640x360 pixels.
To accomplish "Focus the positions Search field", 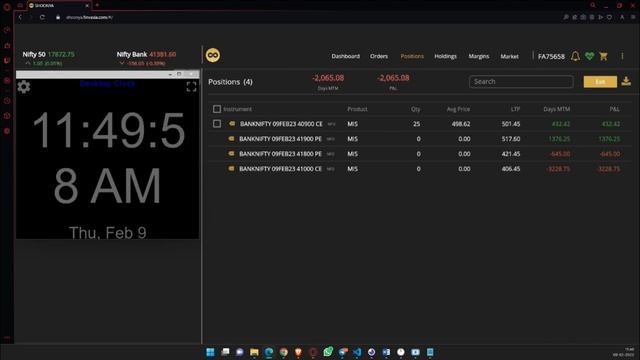I will [521, 82].
